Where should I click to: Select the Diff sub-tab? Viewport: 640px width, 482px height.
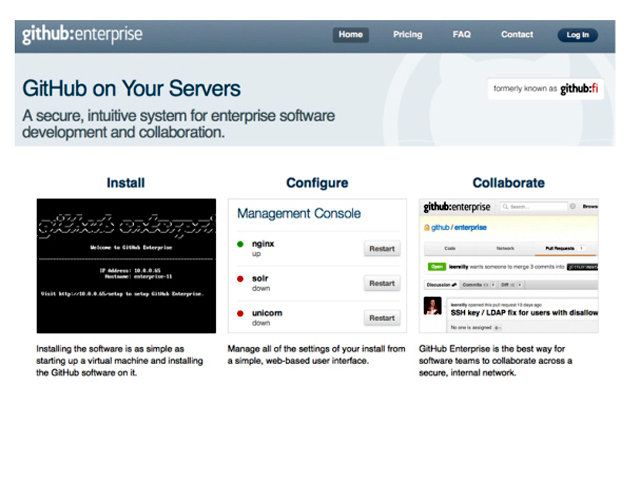[511, 284]
